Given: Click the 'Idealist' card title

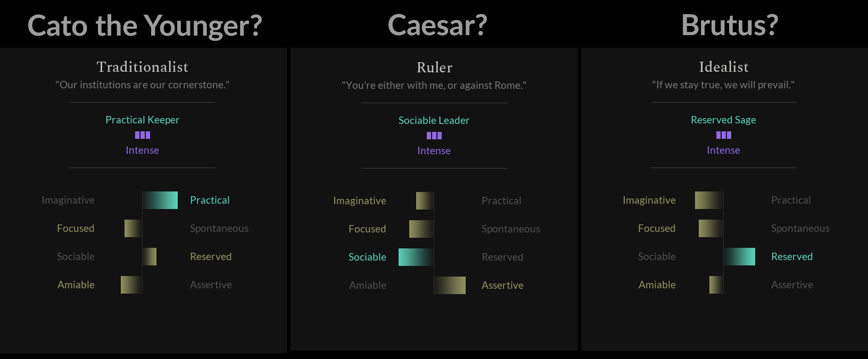Looking at the screenshot, I should pyautogui.click(x=724, y=67).
